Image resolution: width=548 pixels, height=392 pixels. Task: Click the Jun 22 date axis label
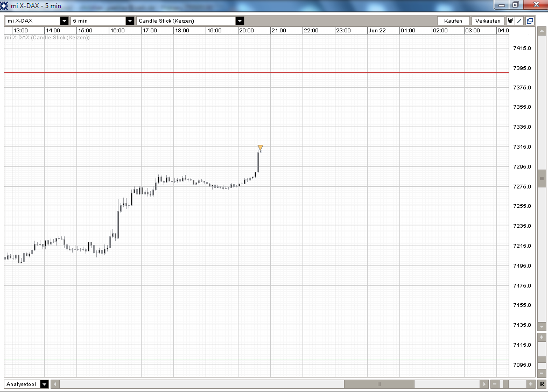377,30
